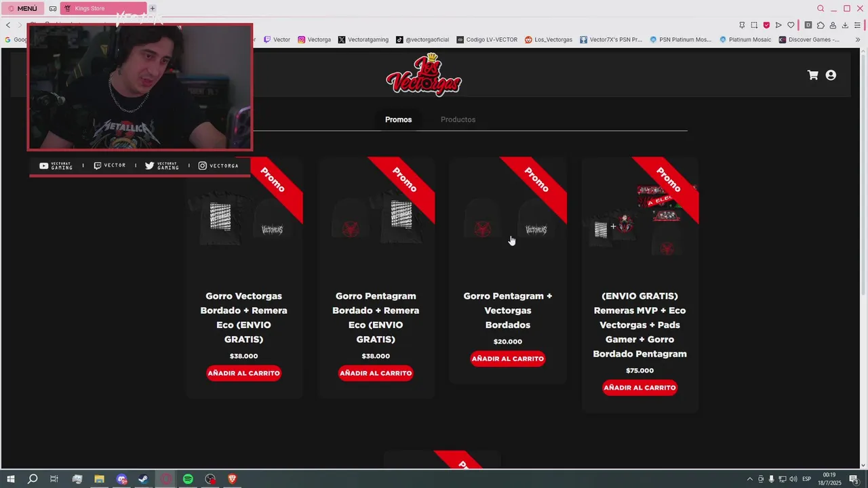Open the Discover Games bookmark
The width and height of the screenshot is (868, 488).
point(809,39)
